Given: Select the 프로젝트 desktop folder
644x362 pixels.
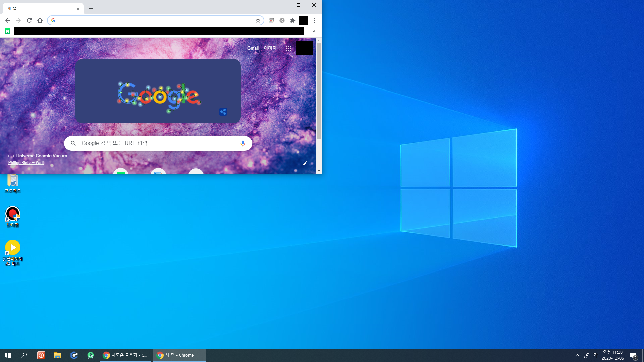Looking at the screenshot, I should click(13, 184).
